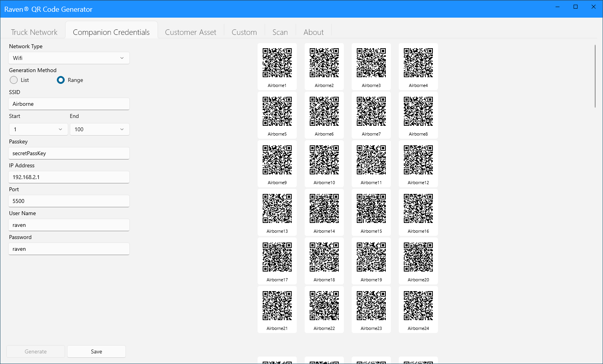Select the Airborne13 QR code
Image resolution: width=603 pixels, height=364 pixels.
point(277,212)
